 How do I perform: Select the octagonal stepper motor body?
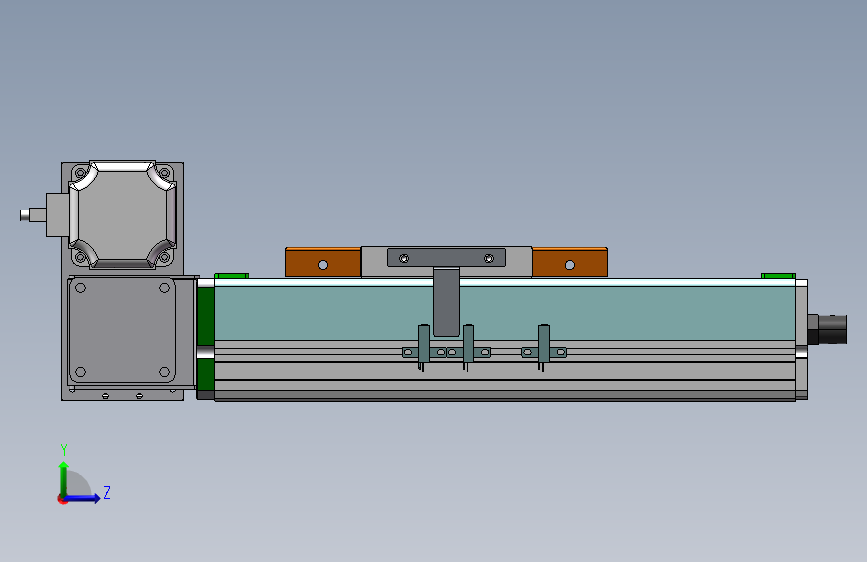[x=122, y=215]
